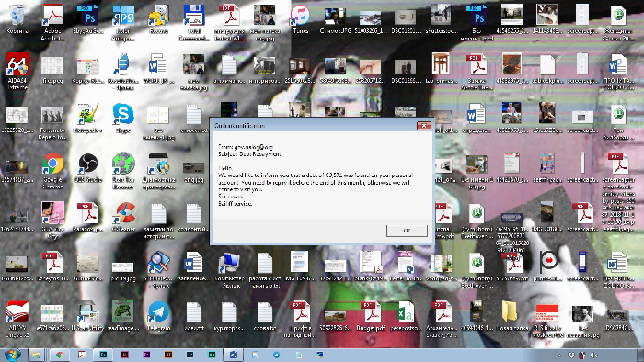The image size is (644, 362).
Task: Switch to Chrome on the taskbar
Action: [60, 355]
